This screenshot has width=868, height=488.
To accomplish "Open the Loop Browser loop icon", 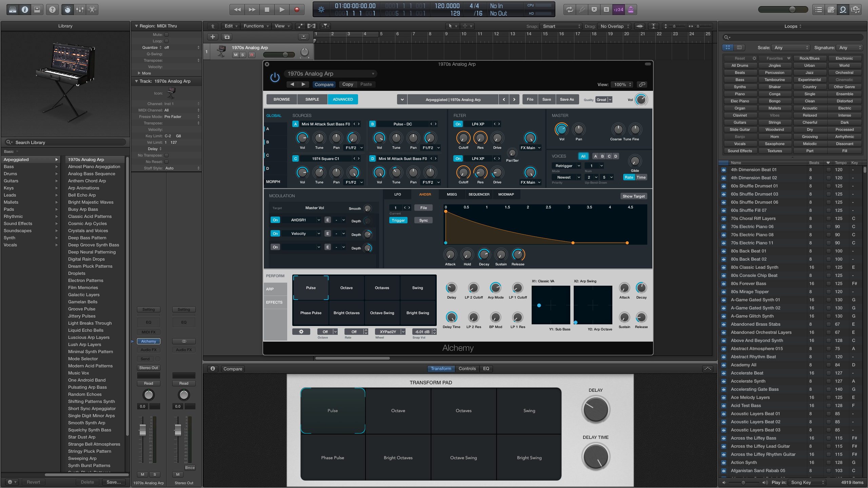I will 843,9.
